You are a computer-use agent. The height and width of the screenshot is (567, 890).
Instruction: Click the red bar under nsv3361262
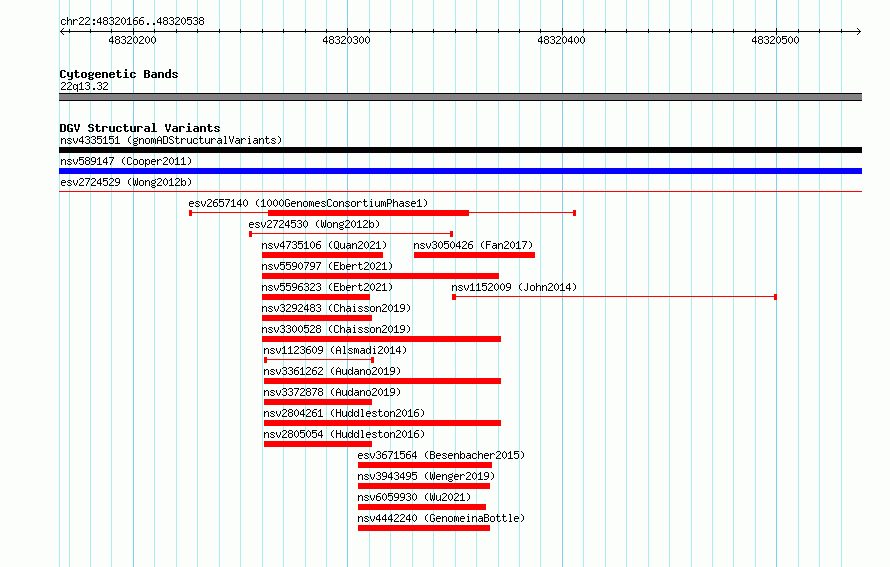(383, 381)
